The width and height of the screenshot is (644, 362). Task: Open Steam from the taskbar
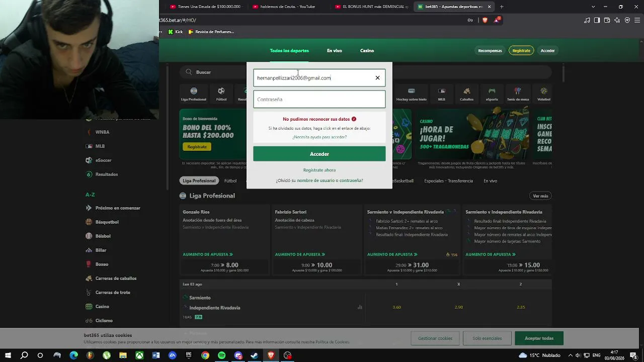pyautogui.click(x=255, y=355)
